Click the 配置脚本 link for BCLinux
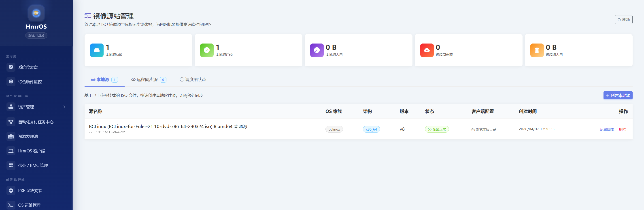644x210 pixels. (607, 129)
